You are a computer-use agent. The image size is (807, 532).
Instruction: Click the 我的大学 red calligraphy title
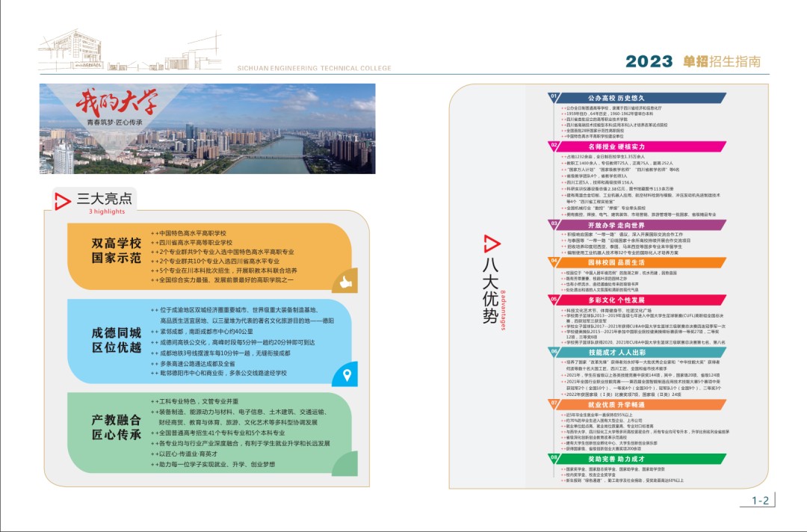[117, 102]
